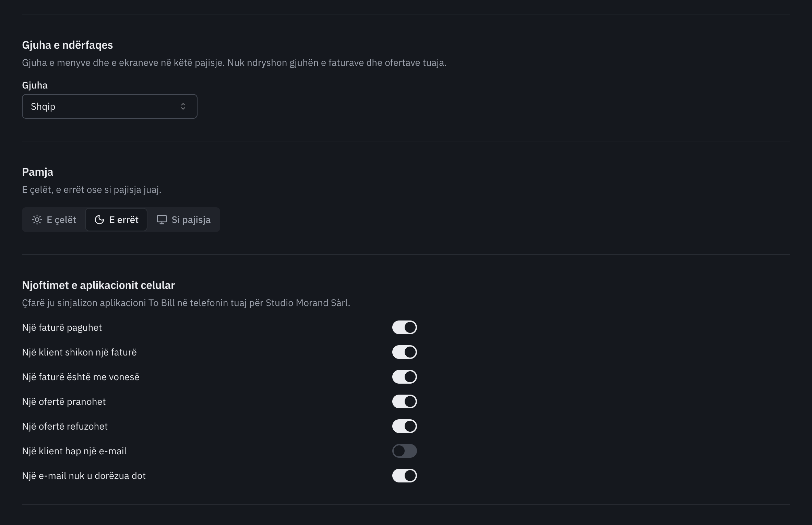Toggle the Një klient shikon një faturë switch
This screenshot has width=812, height=525.
pyautogui.click(x=405, y=352)
